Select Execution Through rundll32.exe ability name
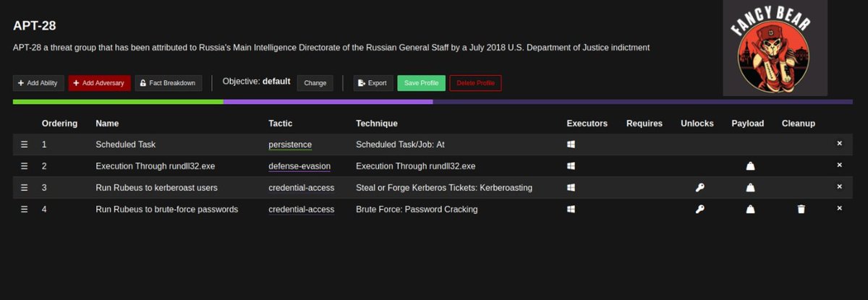The width and height of the screenshot is (868, 300). click(x=155, y=166)
